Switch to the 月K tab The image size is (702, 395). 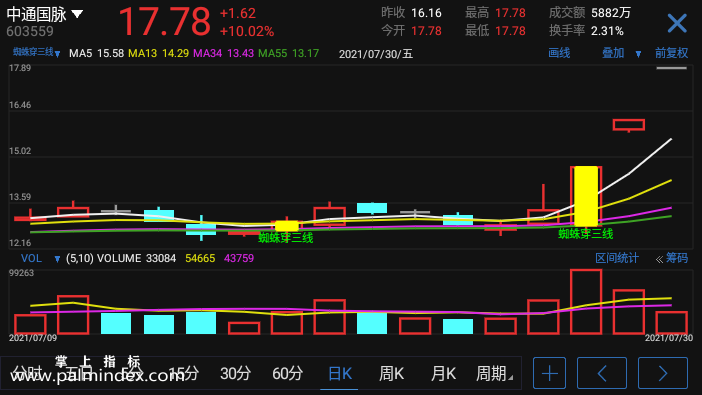point(443,373)
